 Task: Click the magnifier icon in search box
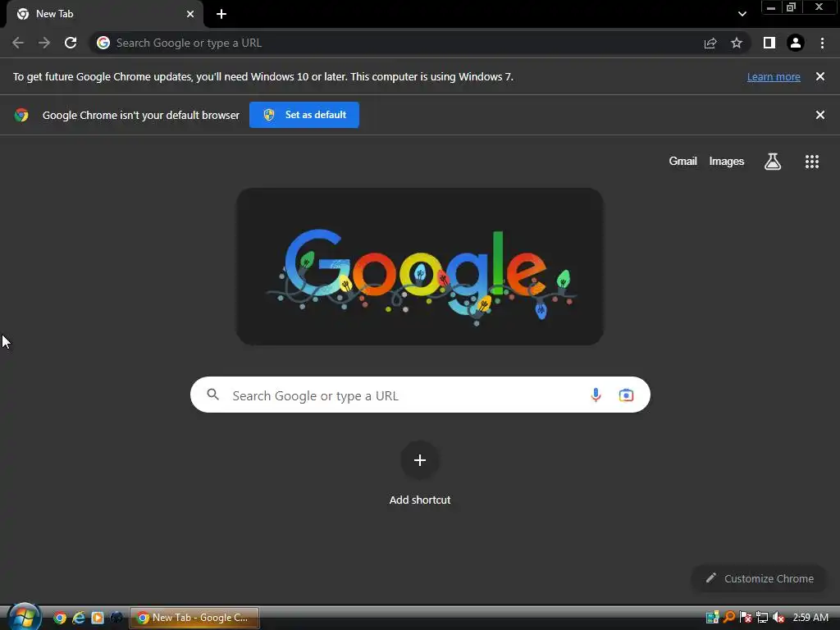[x=212, y=395]
